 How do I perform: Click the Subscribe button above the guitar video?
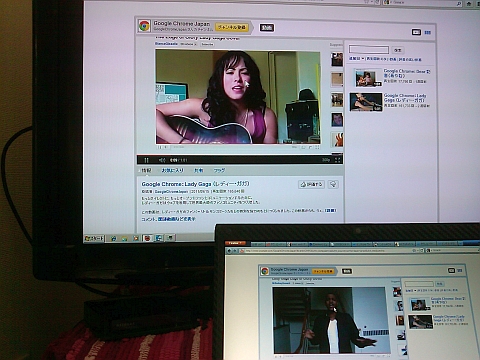[x=207, y=44]
